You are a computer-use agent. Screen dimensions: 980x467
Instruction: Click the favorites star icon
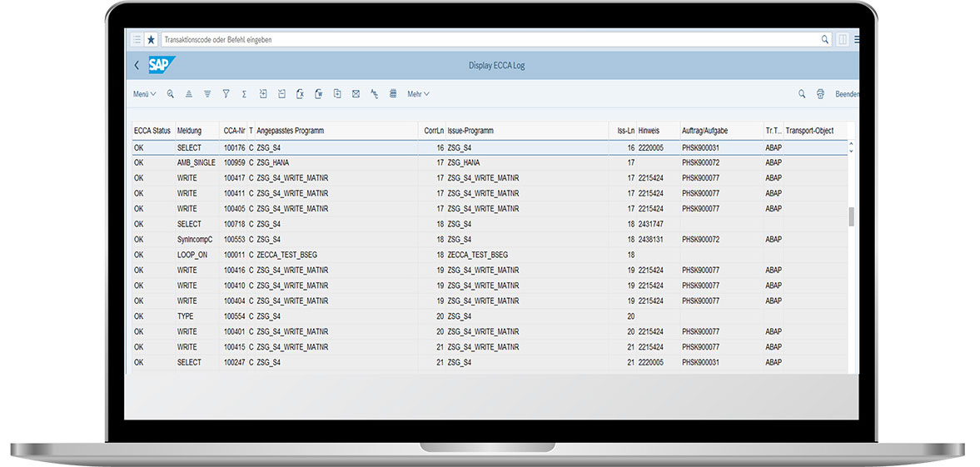[x=151, y=39]
